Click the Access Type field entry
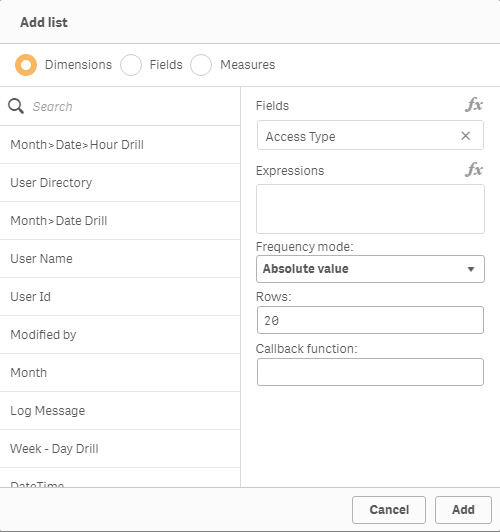 coord(370,135)
